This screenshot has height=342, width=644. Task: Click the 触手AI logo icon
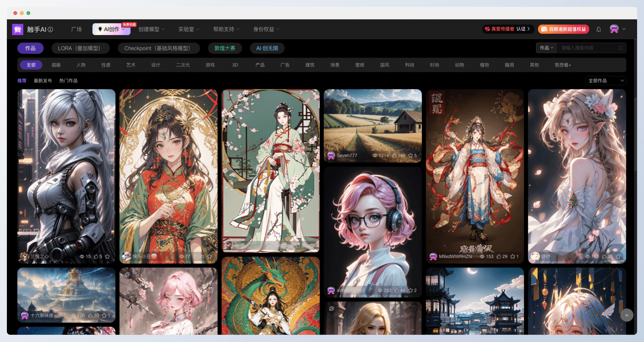pyautogui.click(x=18, y=30)
